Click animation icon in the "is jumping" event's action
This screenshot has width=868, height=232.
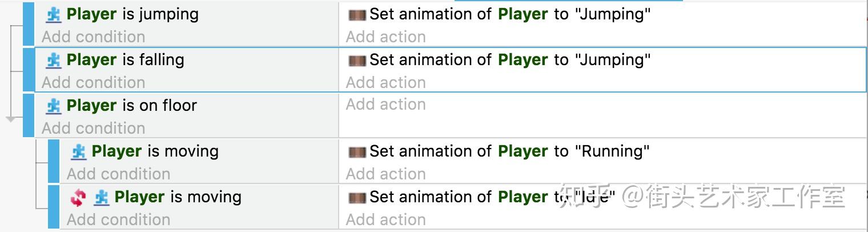[357, 15]
